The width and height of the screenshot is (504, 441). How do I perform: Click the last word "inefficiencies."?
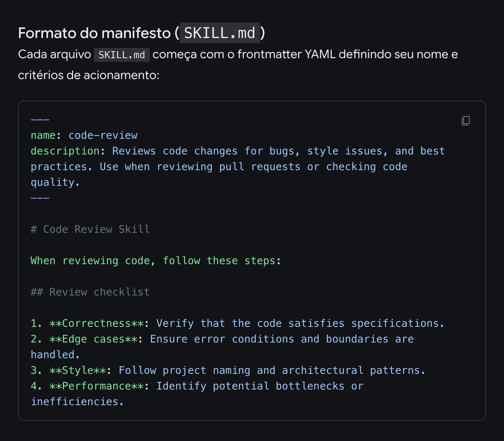point(77,401)
